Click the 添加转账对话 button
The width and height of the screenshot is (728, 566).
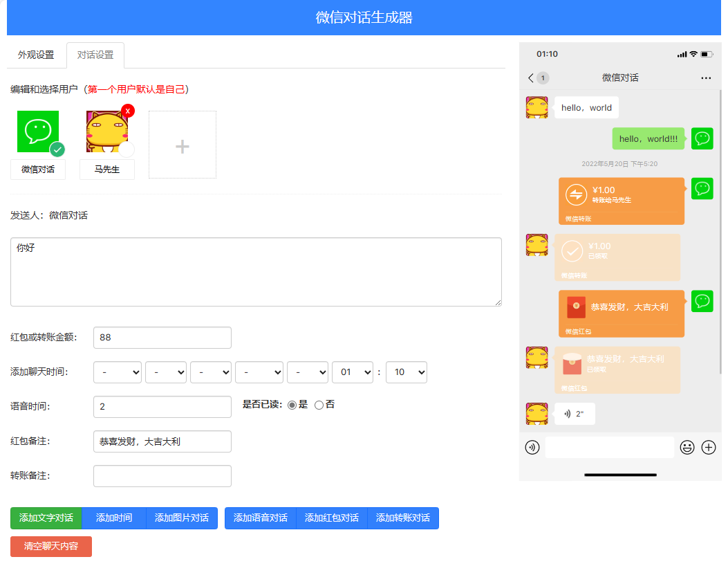(403, 518)
